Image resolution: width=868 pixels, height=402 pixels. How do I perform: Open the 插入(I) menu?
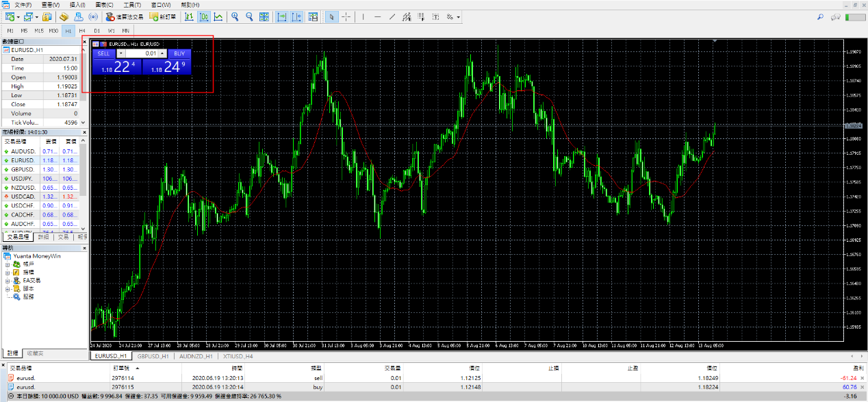point(77,5)
